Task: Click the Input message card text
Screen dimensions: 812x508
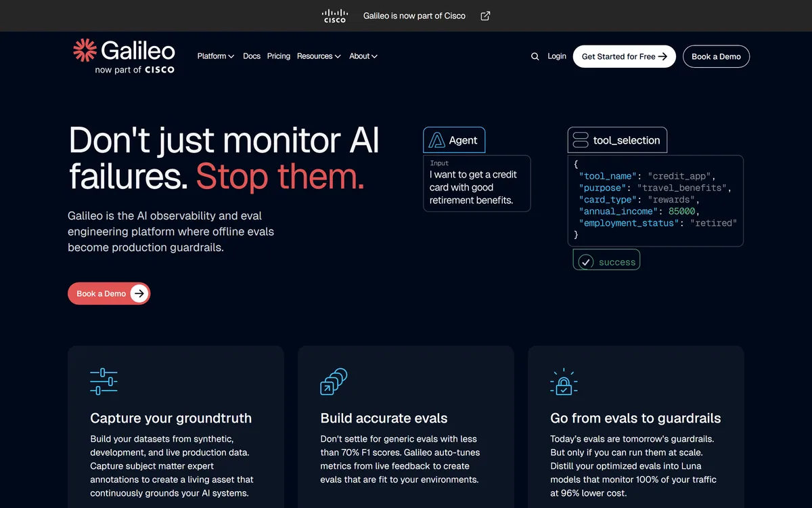Action: pos(473,188)
